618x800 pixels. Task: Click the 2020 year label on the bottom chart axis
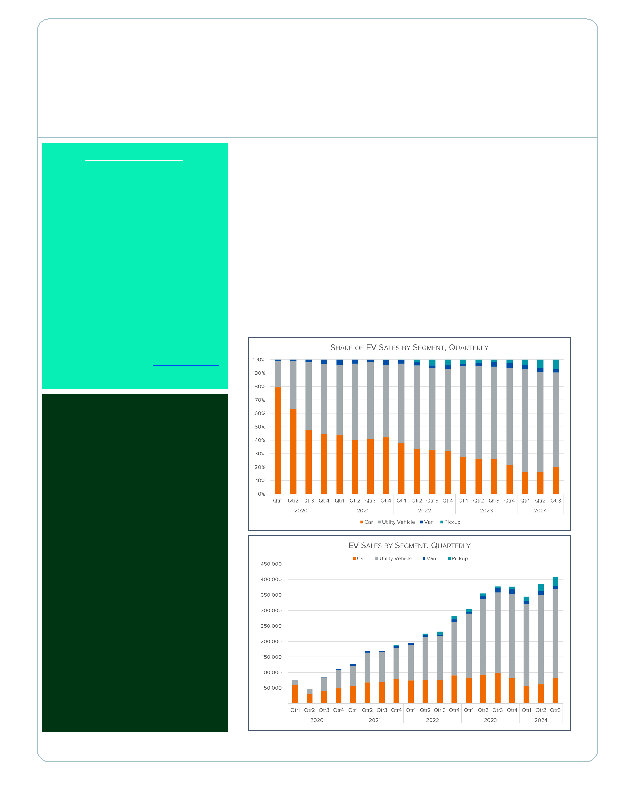pos(316,719)
